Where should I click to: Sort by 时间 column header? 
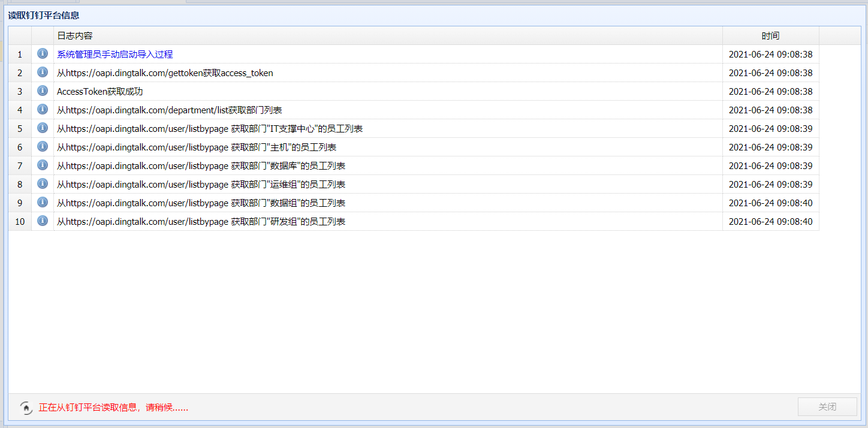[771, 36]
